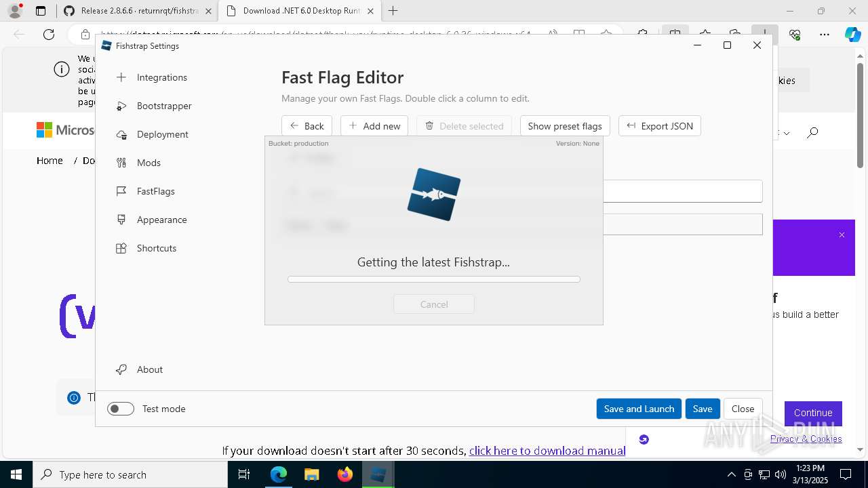The image size is (868, 488).
Task: Click the search icon on Microsoft page
Action: coord(812,133)
